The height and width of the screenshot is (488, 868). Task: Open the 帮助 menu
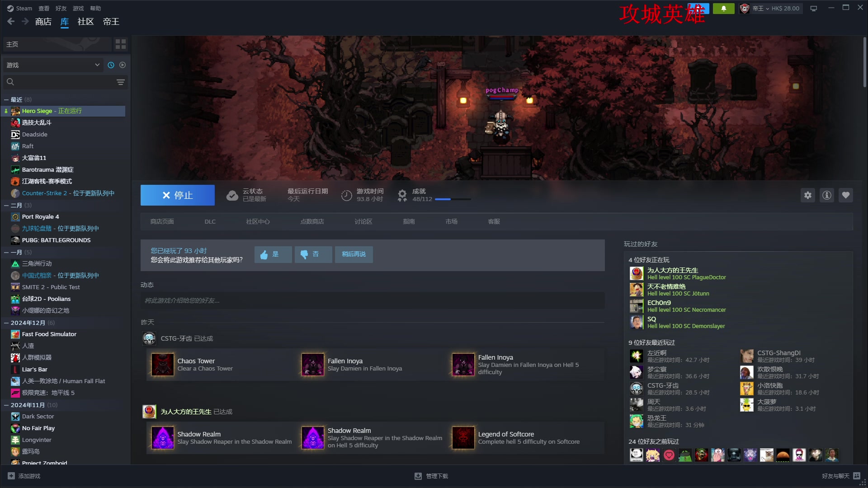pyautogui.click(x=95, y=8)
